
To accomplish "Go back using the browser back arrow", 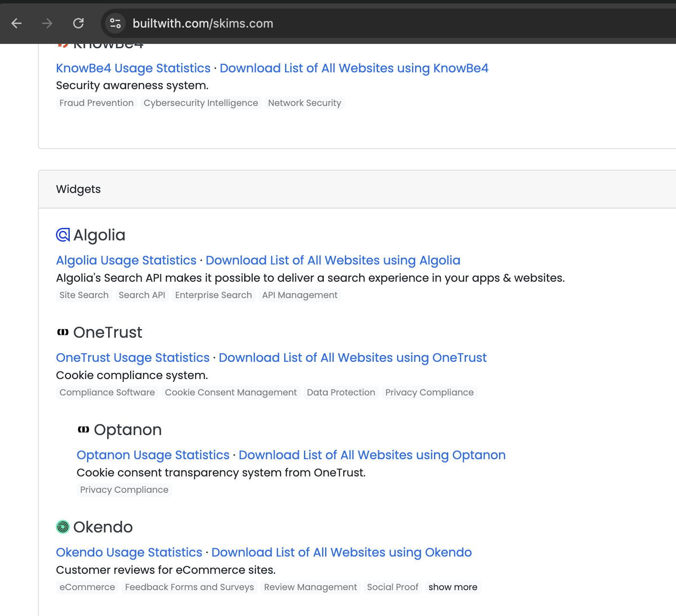I will coord(16,23).
